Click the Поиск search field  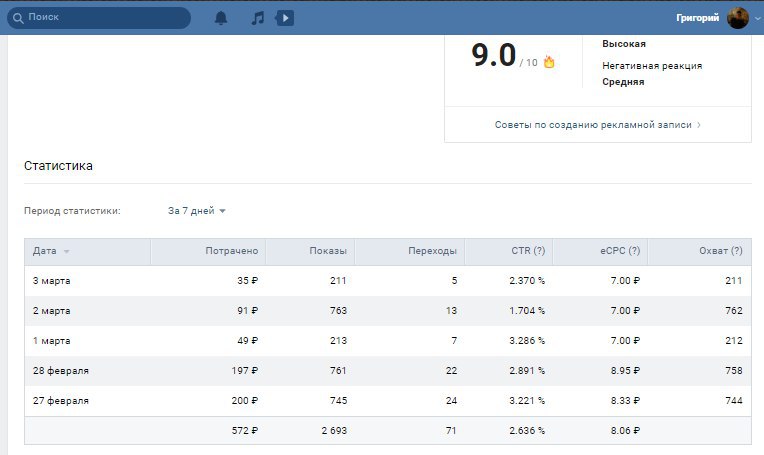pyautogui.click(x=99, y=18)
